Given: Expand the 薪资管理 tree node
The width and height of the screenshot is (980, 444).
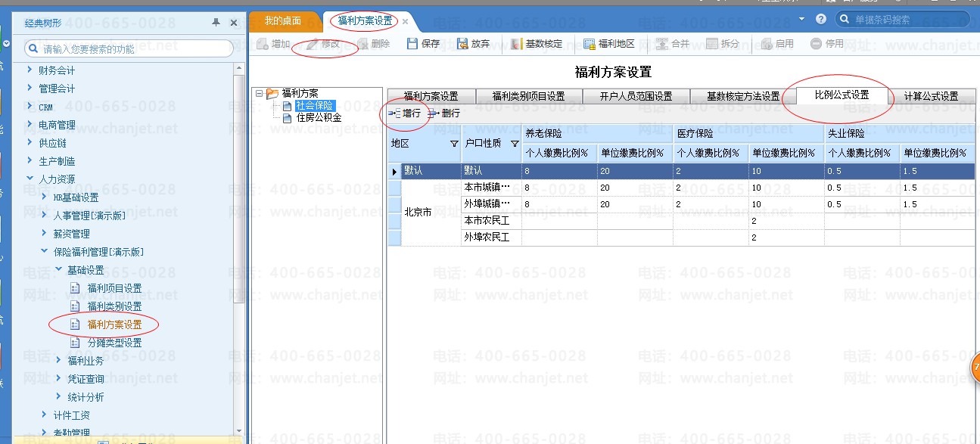Looking at the screenshot, I should [x=45, y=234].
